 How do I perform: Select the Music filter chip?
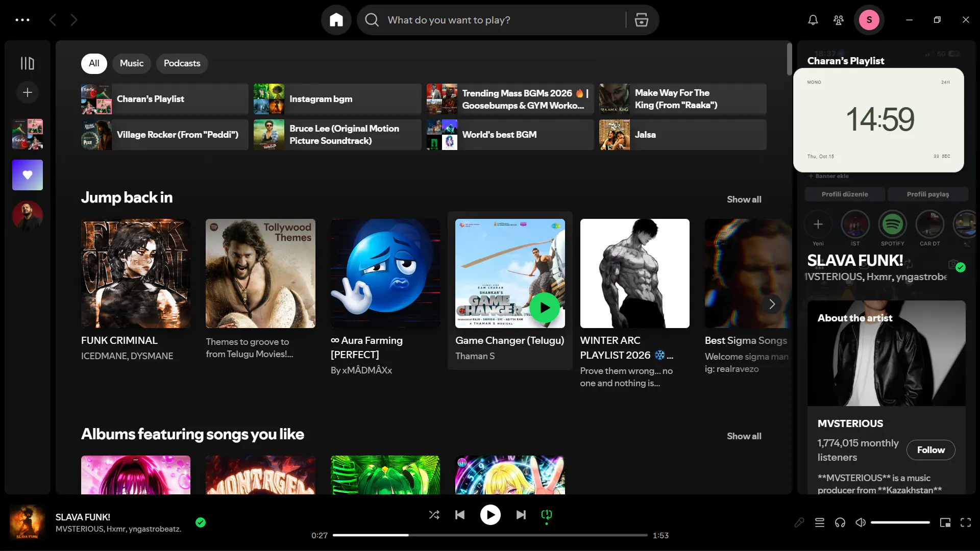(132, 63)
